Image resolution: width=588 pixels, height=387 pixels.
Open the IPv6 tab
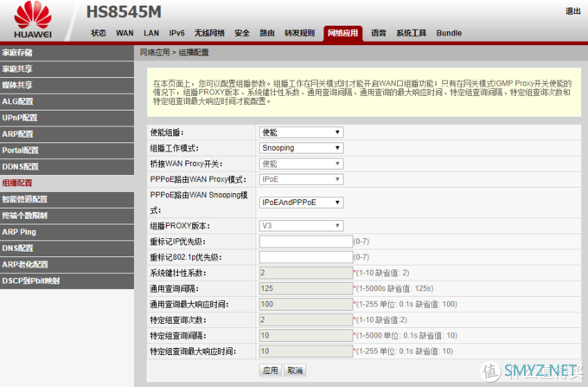pos(176,33)
